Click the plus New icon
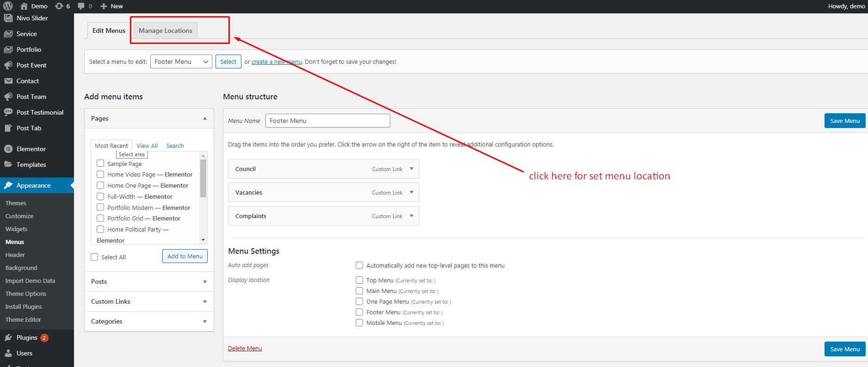Screen dimensions: 868x367 [x=104, y=6]
